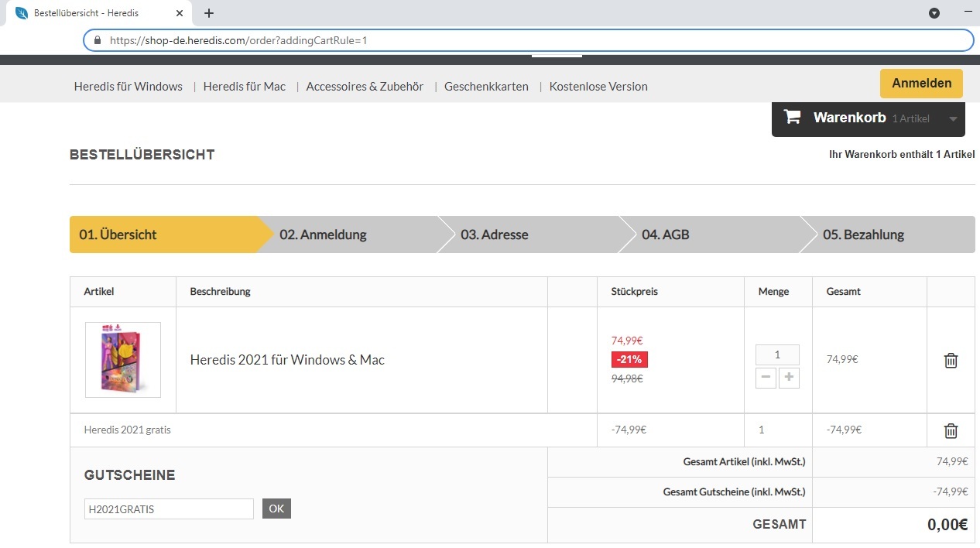Open the Heredis für Windows menu
980x548 pixels.
[x=128, y=86]
